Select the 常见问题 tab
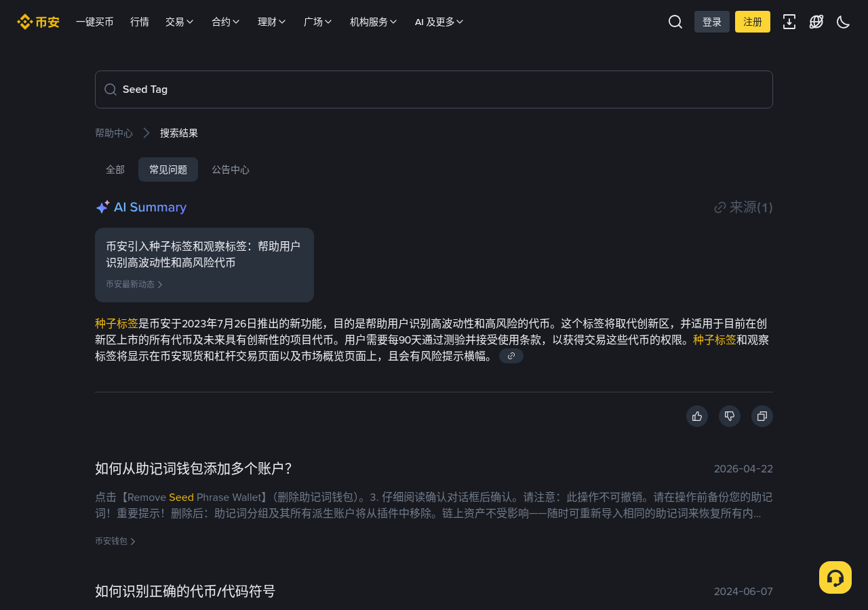The height and width of the screenshot is (610, 868). [168, 169]
